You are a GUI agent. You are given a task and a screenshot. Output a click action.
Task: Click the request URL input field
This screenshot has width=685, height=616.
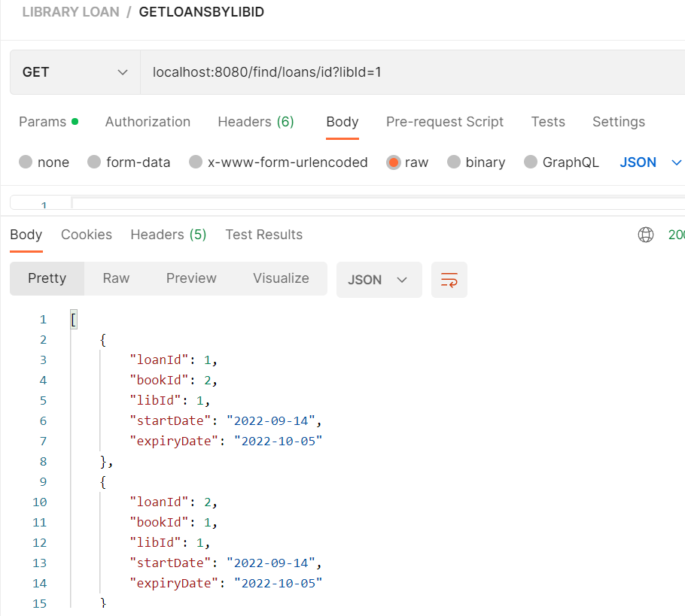pyautogui.click(x=413, y=72)
